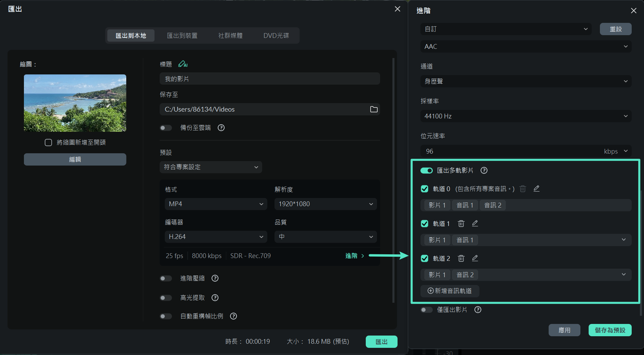Edit 軌道 2 with the pencil icon
Image resolution: width=644 pixels, height=355 pixels.
tap(475, 258)
